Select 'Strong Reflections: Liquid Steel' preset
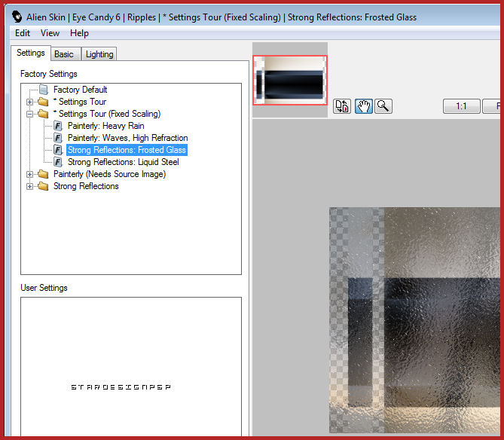Screen dimensions: 504x440 123,162
